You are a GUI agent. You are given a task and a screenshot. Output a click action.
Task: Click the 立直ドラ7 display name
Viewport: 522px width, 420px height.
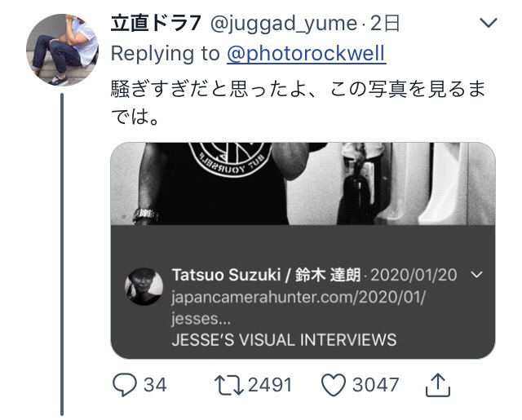pyautogui.click(x=156, y=24)
